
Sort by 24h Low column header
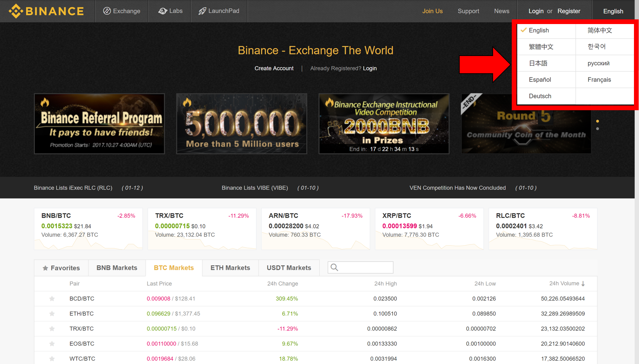[485, 284]
